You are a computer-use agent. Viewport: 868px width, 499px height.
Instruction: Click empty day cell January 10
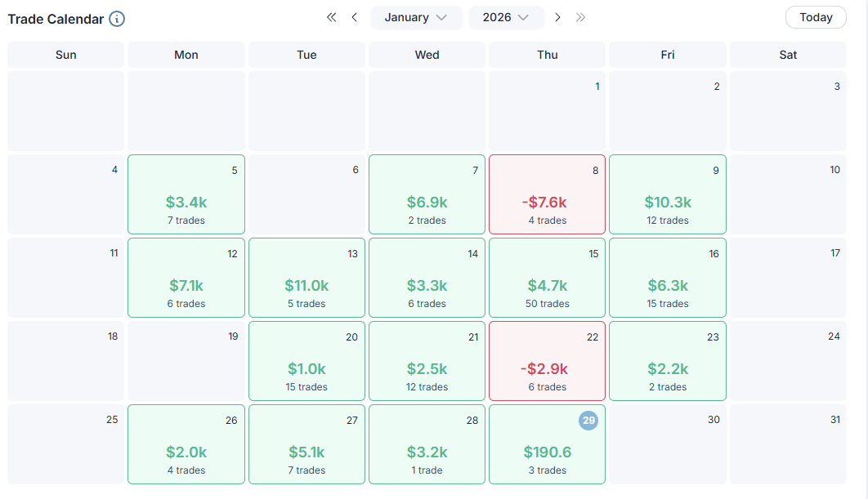[x=788, y=194]
